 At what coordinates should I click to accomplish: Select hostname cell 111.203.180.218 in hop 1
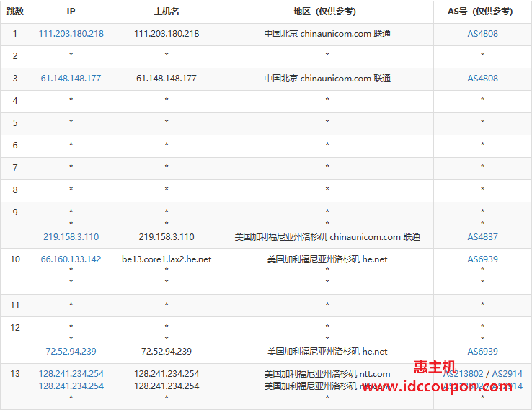point(167,34)
